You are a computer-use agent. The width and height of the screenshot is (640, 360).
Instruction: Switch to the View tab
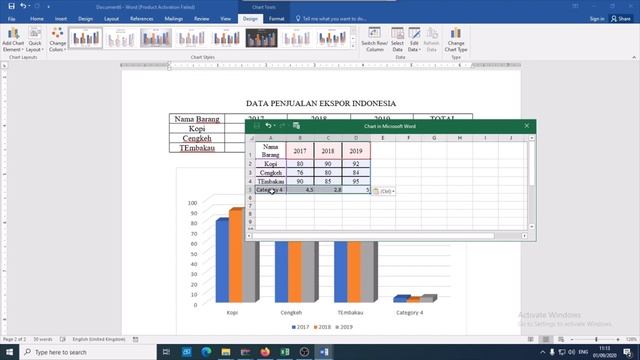pyautogui.click(x=225, y=19)
